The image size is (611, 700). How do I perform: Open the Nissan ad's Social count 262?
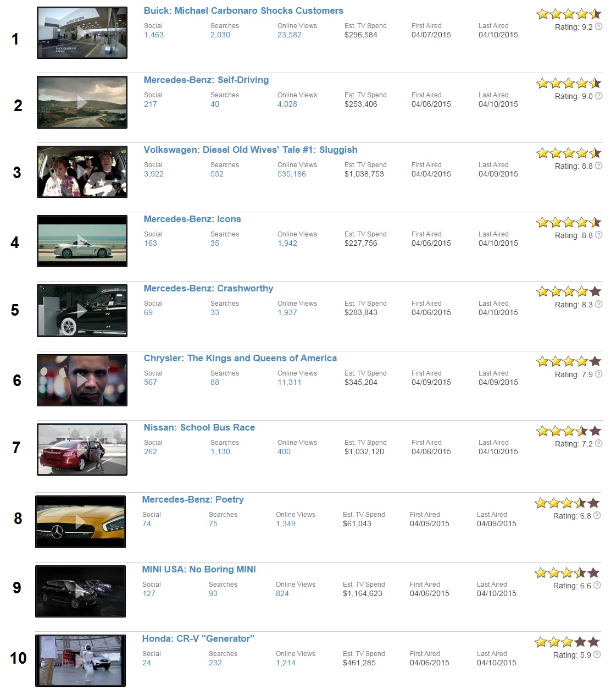[x=151, y=451]
